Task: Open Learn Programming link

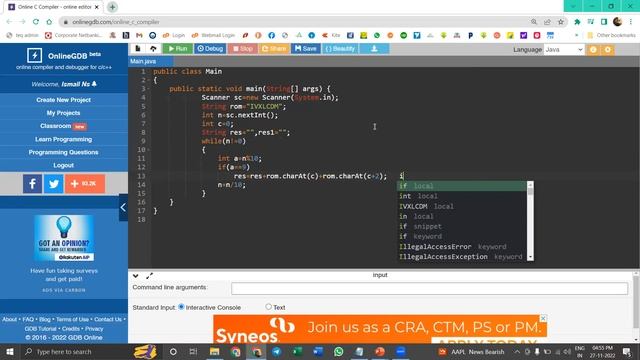Action: [64, 139]
